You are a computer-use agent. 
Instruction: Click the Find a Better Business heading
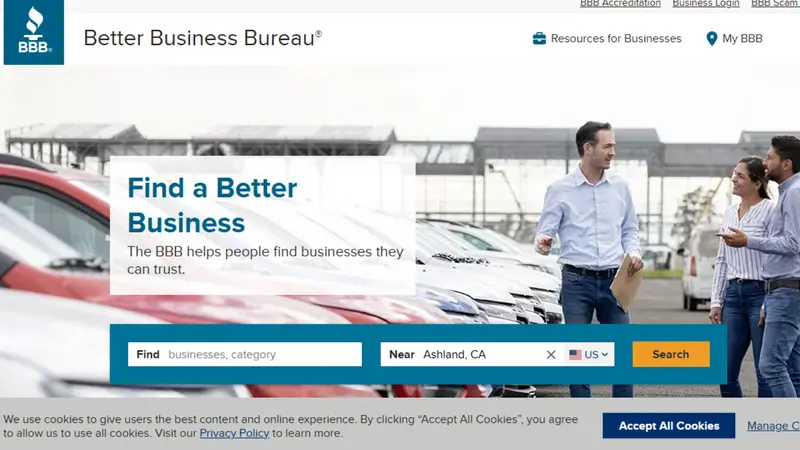pyautogui.click(x=212, y=205)
